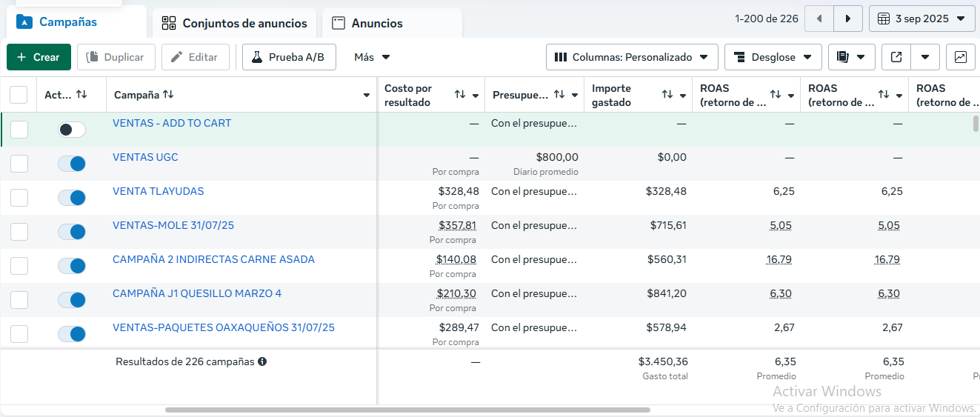Switch to the Anuncios tab
Screen dimensions: 980x417
392,23
